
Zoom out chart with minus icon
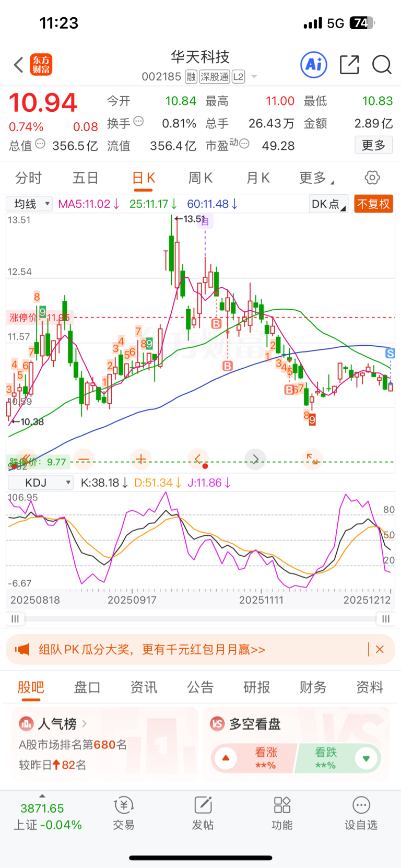point(84,460)
